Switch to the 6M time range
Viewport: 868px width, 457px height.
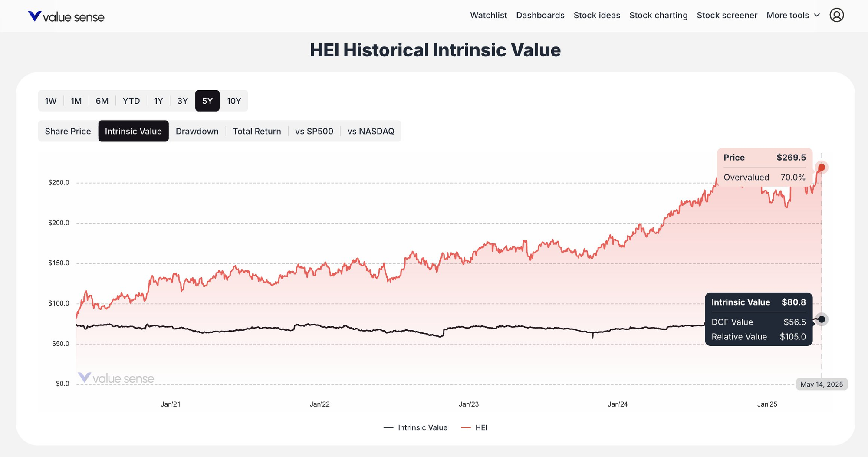tap(102, 101)
